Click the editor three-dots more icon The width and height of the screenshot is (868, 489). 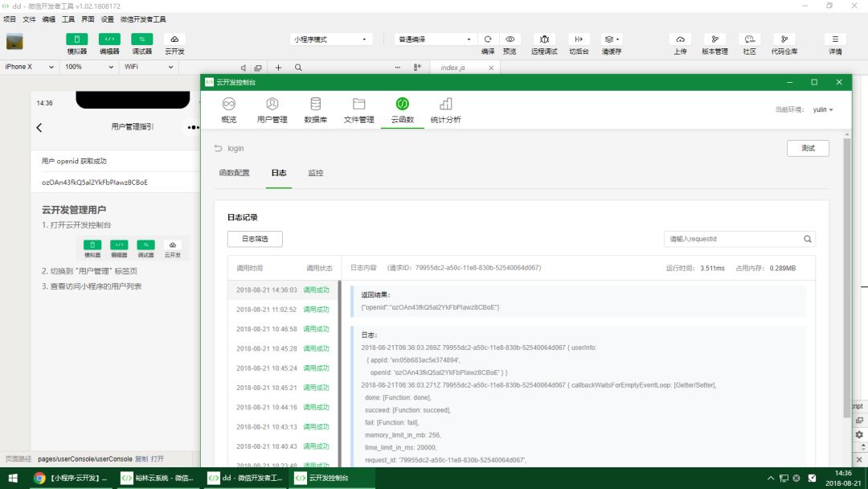398,68
